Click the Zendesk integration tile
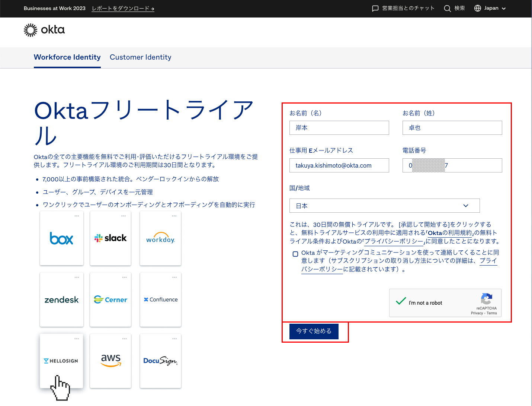Image resolution: width=532 pixels, height=406 pixels. [62, 300]
